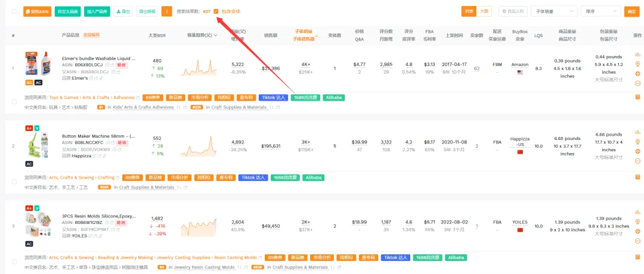This screenshot has width=644, height=274.
Task: Click the orange link beside 产品信息 header
Action: pos(92,35)
